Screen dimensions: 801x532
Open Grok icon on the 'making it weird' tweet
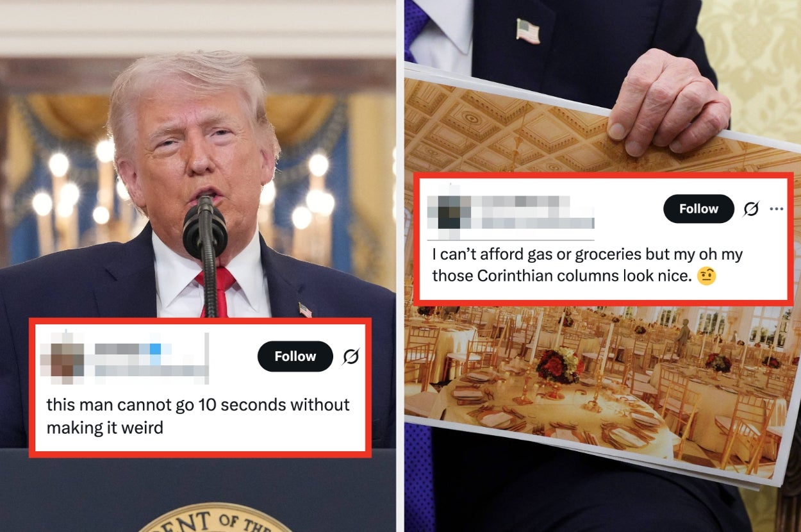pos(351,356)
